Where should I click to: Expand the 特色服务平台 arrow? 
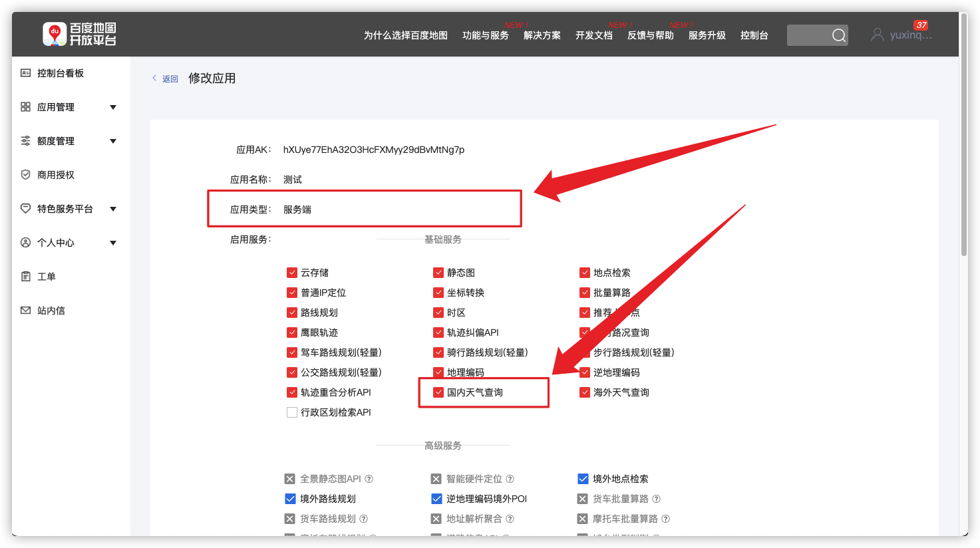(113, 209)
